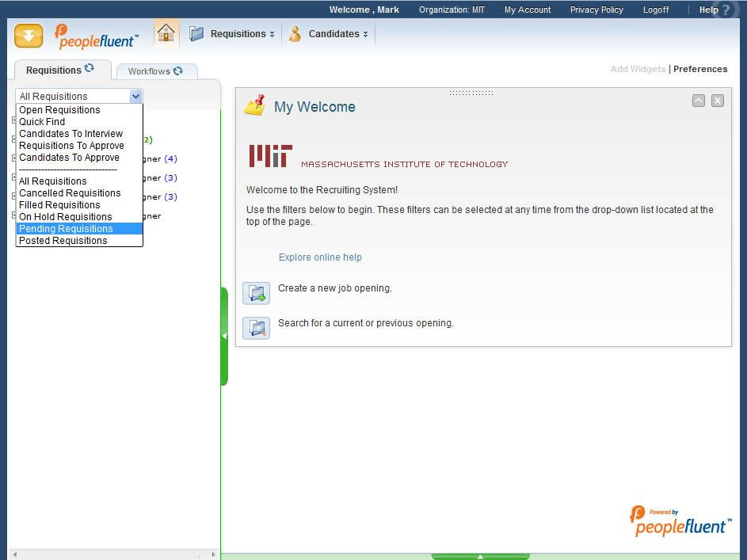Viewport: 747px width, 560px height.
Task: Refresh the Workflows tab via its icon
Action: 177,70
